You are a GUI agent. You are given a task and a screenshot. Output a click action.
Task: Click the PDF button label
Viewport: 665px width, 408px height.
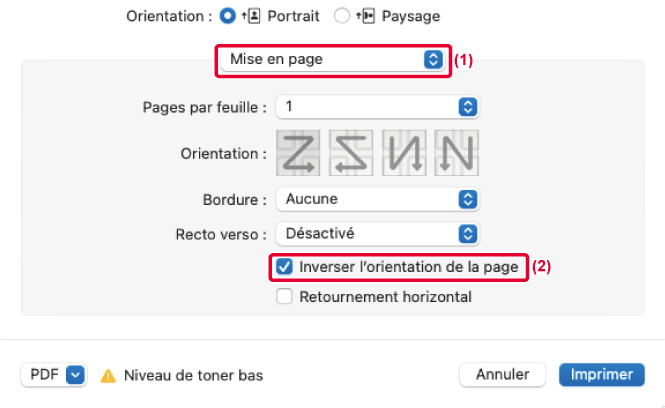pyautogui.click(x=43, y=375)
